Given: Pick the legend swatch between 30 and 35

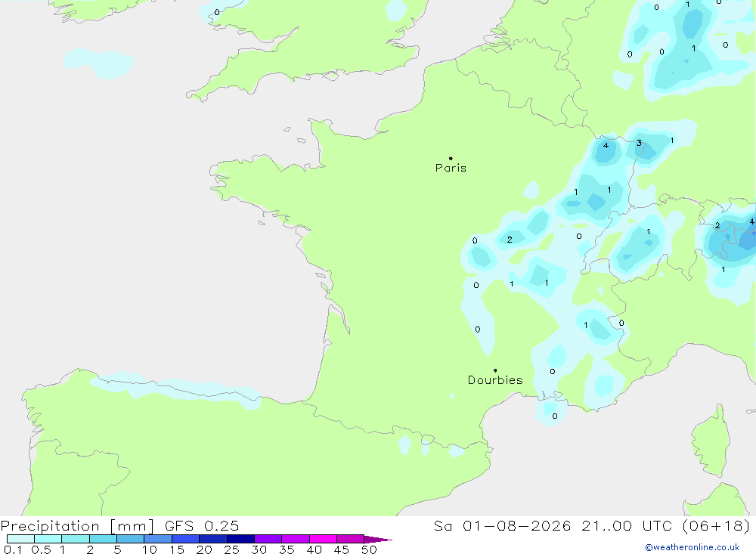Looking at the screenshot, I should tap(268, 539).
